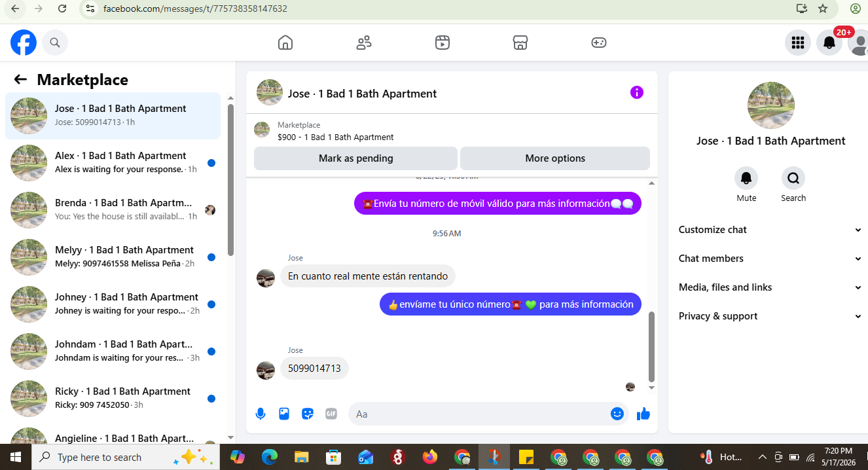The image size is (868, 470).
Task: Open the Gaming controller icon
Action: [599, 43]
